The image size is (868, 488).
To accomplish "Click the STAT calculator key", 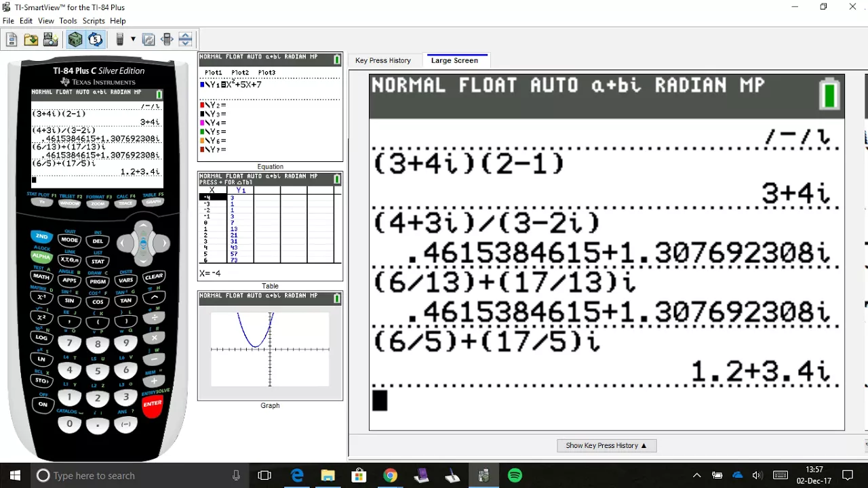I will click(98, 261).
